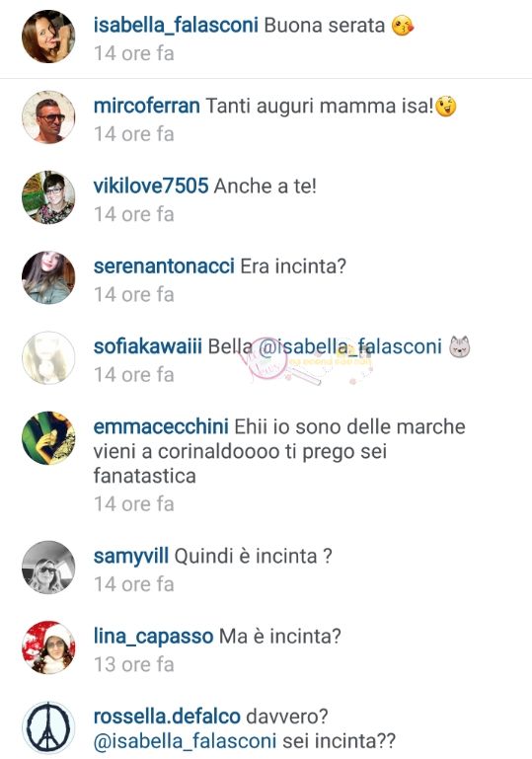Image resolution: width=532 pixels, height=759 pixels.
Task: Open vikilove7505's profile avatar
Action: coord(48,197)
